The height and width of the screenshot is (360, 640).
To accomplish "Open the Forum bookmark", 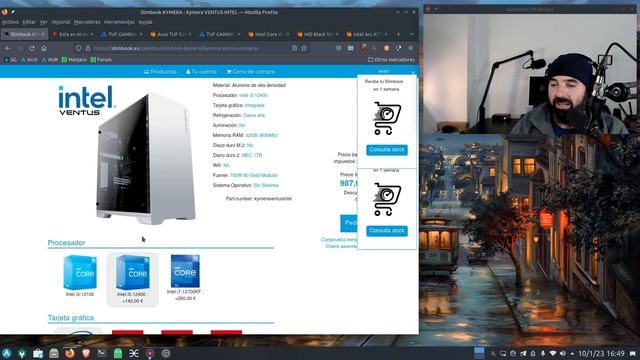I will coord(101,60).
